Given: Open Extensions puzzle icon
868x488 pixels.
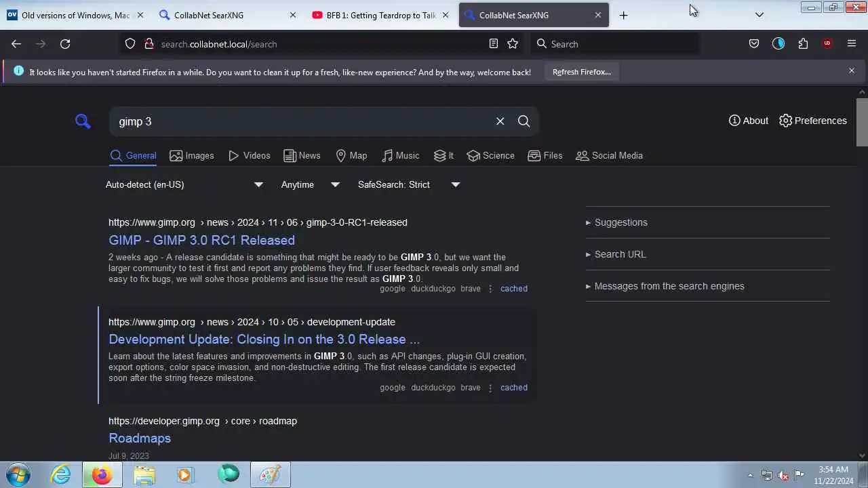Looking at the screenshot, I should tap(803, 43).
